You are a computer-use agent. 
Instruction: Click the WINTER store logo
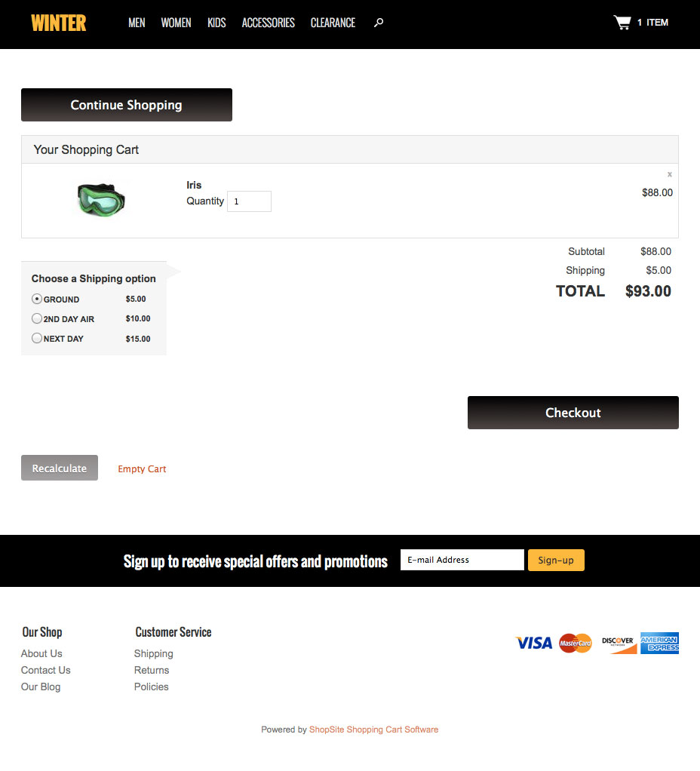[x=59, y=23]
